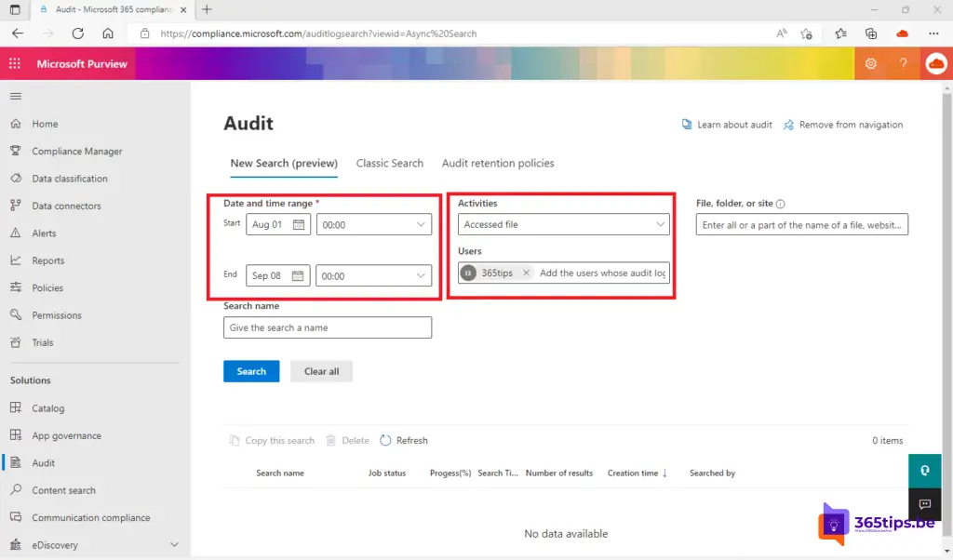
Task: Open browser Settings and more menu
Action: pos(933,33)
